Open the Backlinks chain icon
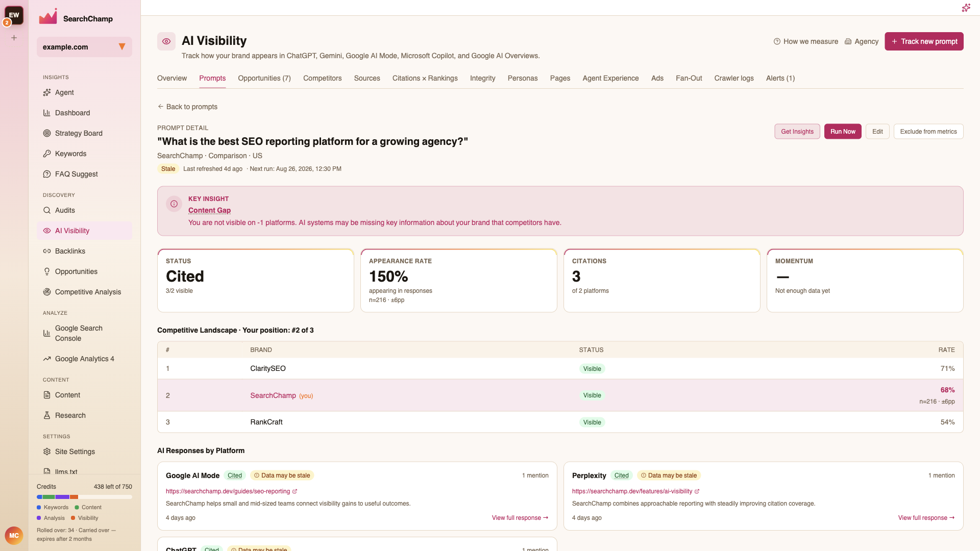 tap(47, 251)
